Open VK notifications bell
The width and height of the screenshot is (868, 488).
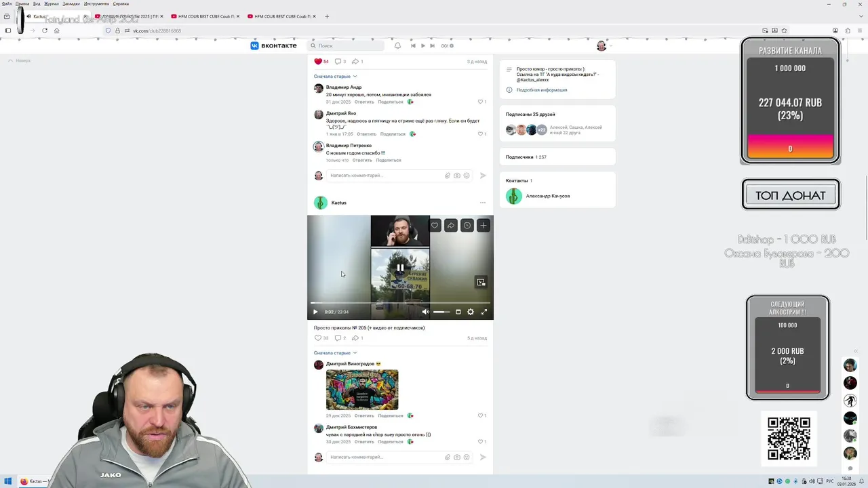tap(397, 45)
